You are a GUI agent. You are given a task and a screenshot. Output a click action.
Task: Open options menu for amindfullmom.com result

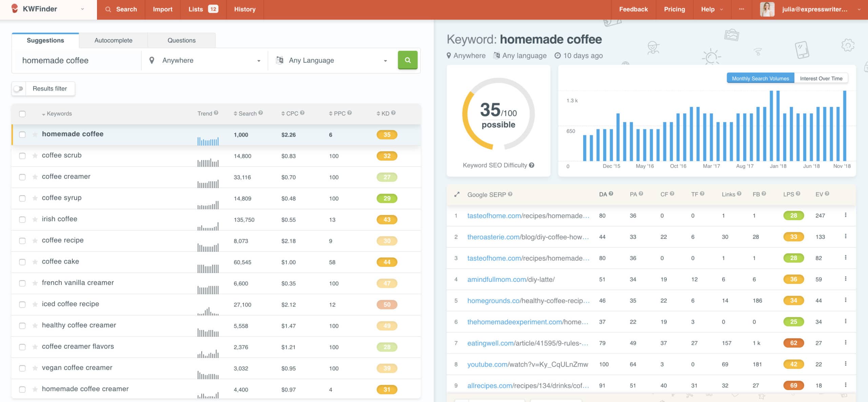[846, 279]
